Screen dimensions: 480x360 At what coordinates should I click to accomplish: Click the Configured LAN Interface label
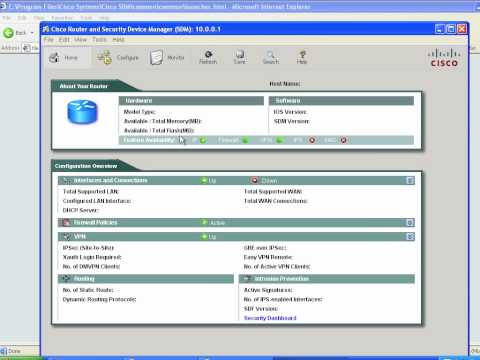click(97, 201)
